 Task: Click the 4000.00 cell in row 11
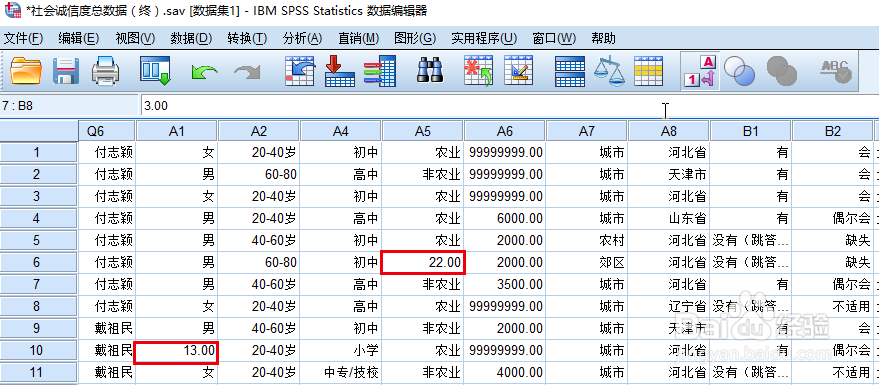(505, 373)
